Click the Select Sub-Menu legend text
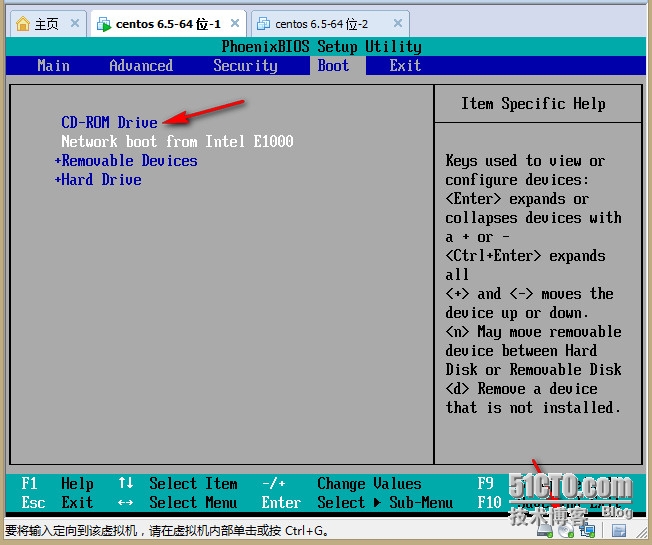Viewport: 652px width, 545px height. (385, 503)
